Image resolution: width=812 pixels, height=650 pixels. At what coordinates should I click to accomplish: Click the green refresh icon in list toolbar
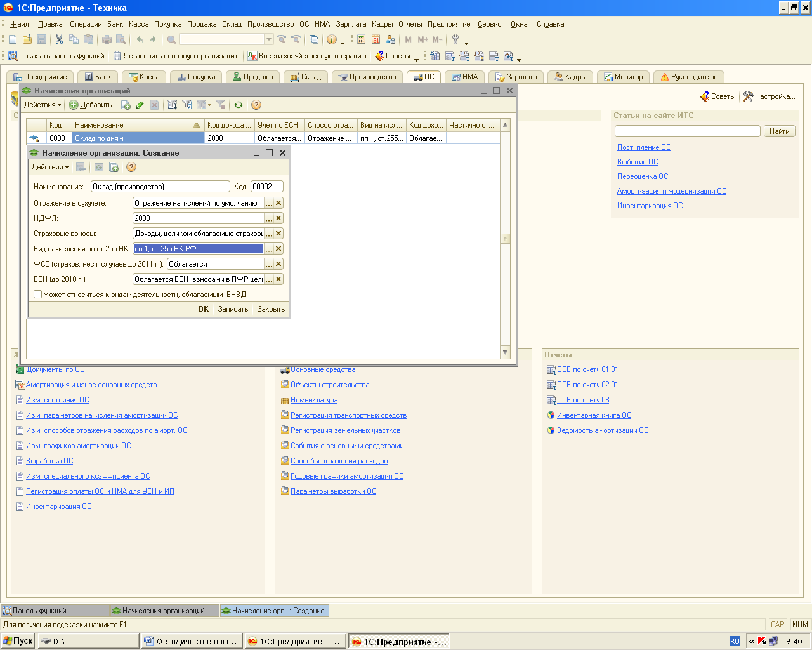pos(239,105)
